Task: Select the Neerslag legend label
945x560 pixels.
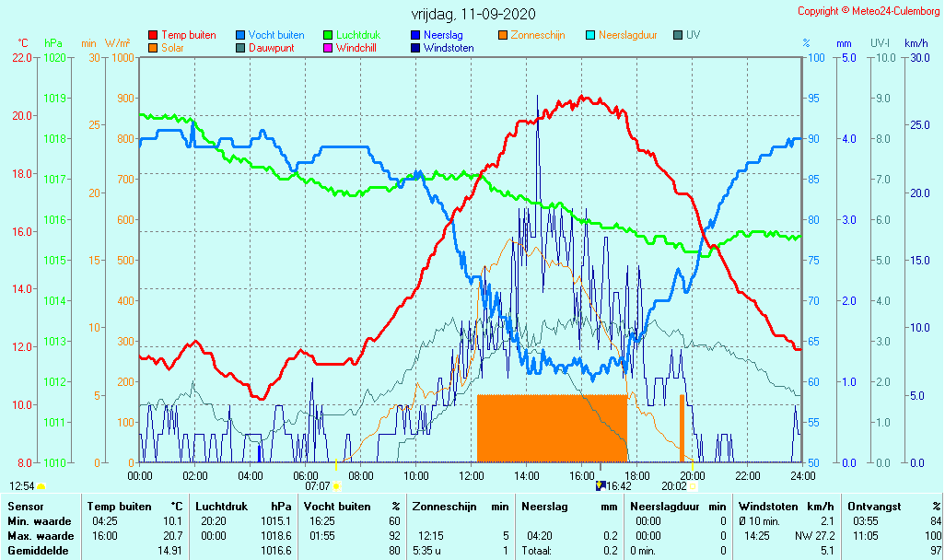Action: [x=443, y=35]
